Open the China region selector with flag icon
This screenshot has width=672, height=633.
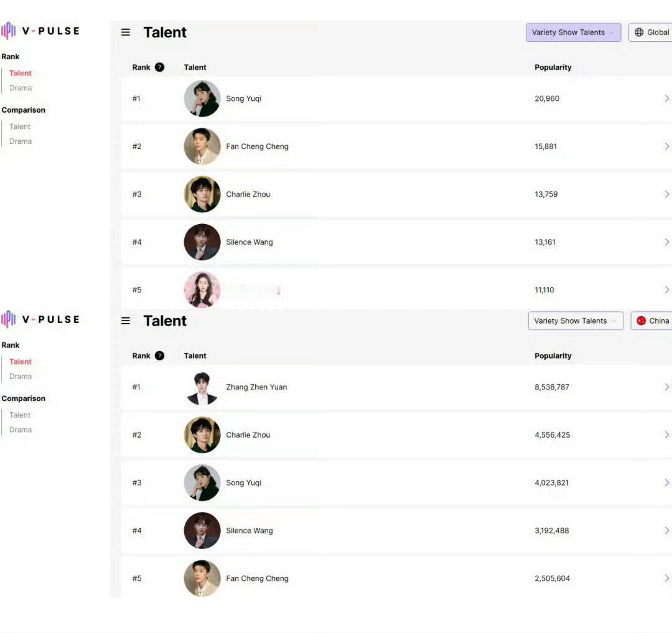(651, 321)
